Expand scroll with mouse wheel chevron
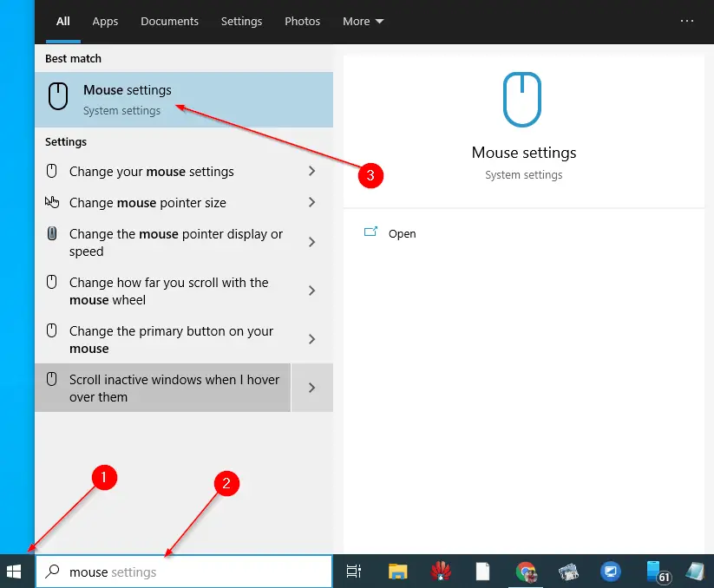 312,291
